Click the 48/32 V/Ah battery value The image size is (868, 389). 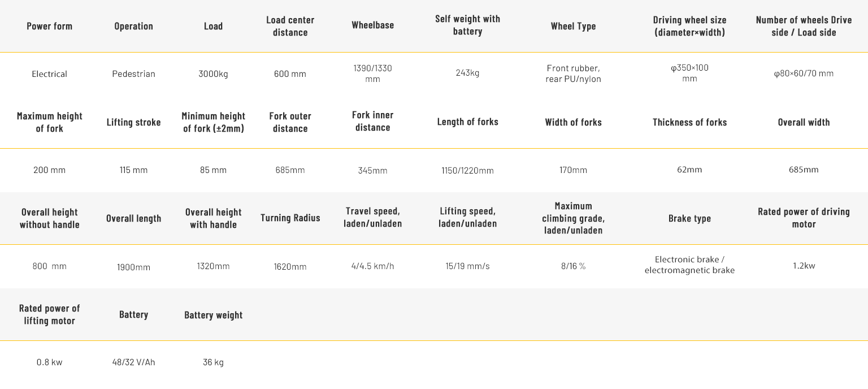coord(133,362)
